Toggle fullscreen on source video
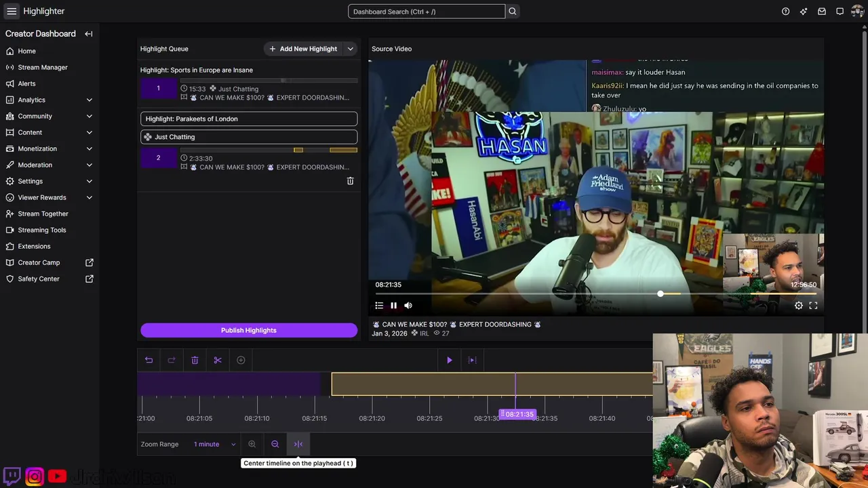This screenshot has height=488, width=868. tap(813, 306)
